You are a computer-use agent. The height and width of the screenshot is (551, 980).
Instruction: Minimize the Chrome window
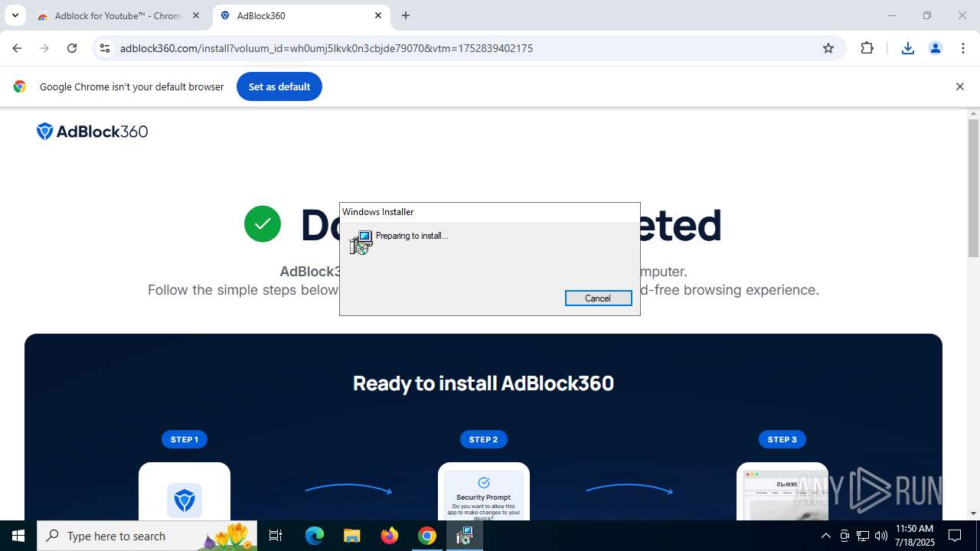point(891,15)
